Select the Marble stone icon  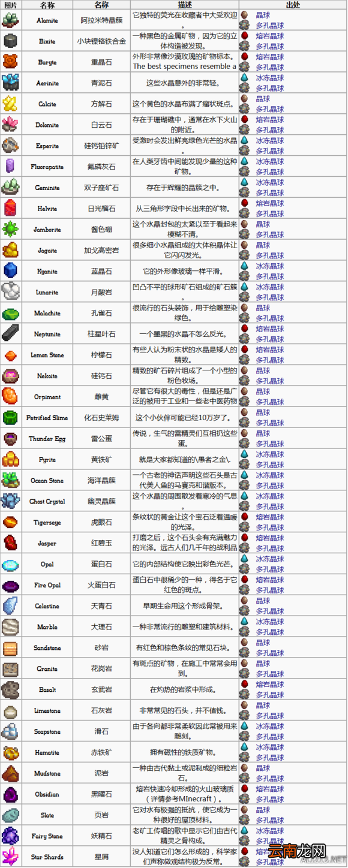pos(10,627)
